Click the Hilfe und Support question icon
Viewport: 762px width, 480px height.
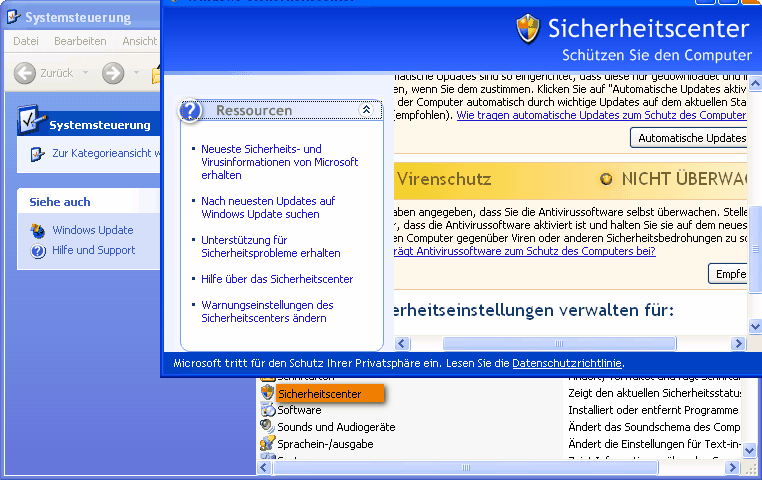tap(37, 251)
